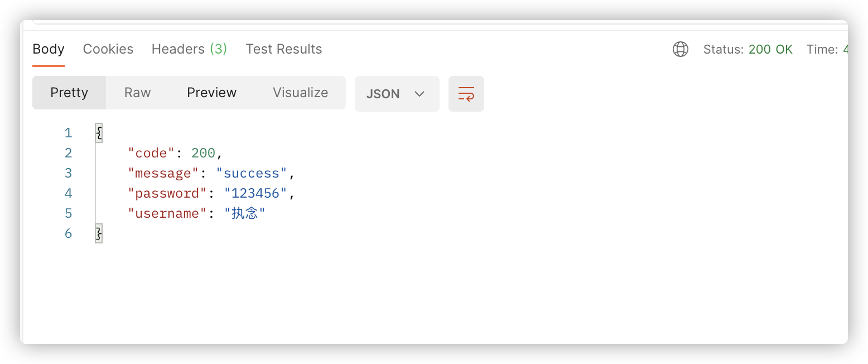Viewport: 868px width, 364px height.
Task: Click the closing brace on line 6
Action: 99,233
